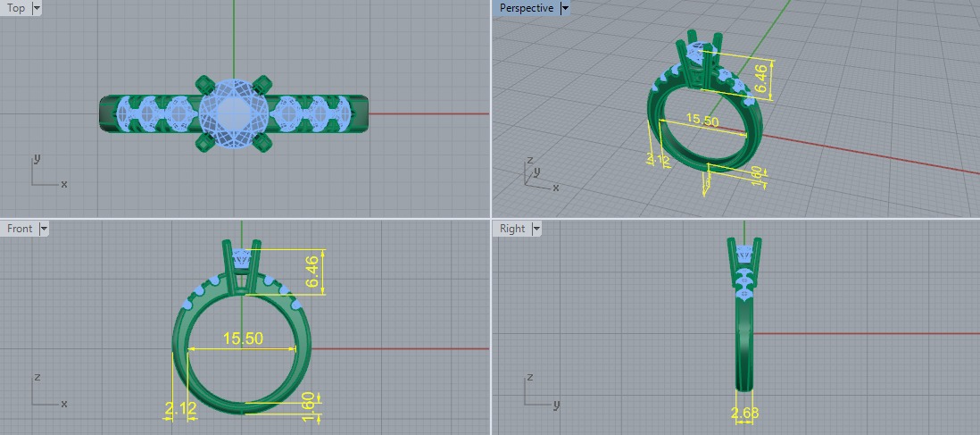Select the center round stone in Top view
The image size is (980, 435).
pos(235,114)
